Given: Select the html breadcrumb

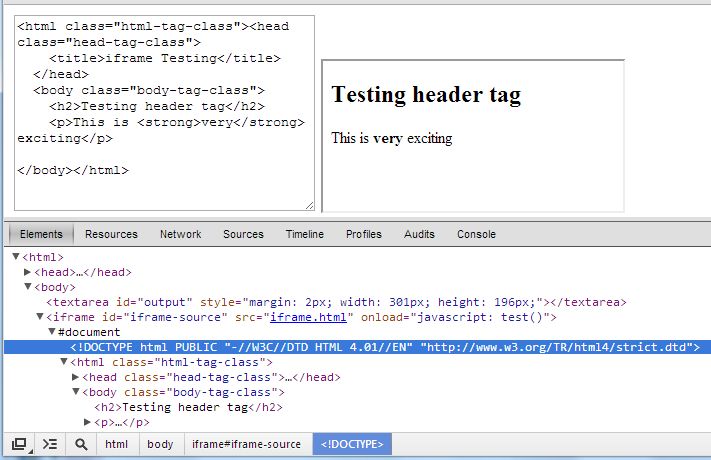Looking at the screenshot, I should pyautogui.click(x=117, y=444).
